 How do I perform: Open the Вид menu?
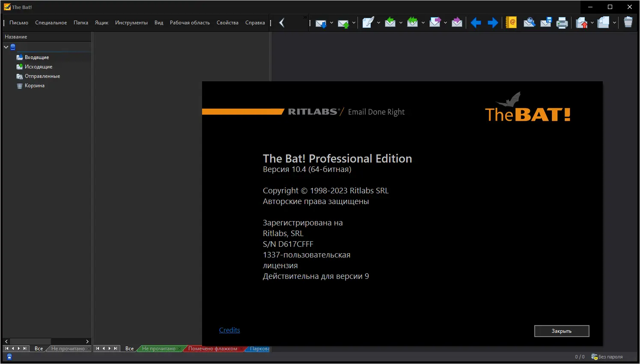coord(159,23)
